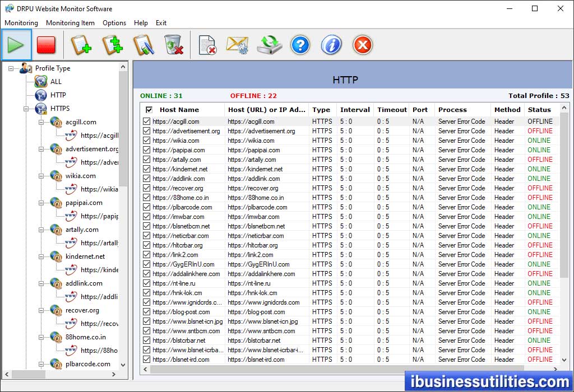This screenshot has width=574, height=392.
Task: Open help with blue question mark icon
Action: pyautogui.click(x=300, y=45)
